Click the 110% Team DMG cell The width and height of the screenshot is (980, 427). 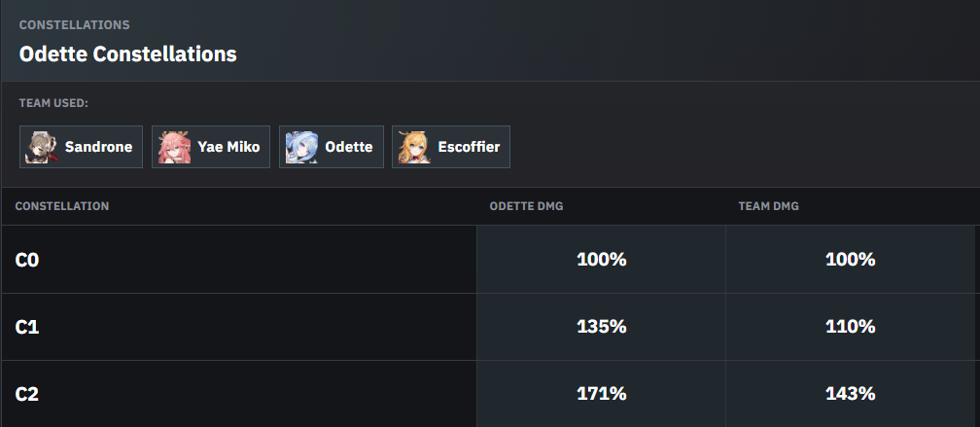point(850,327)
